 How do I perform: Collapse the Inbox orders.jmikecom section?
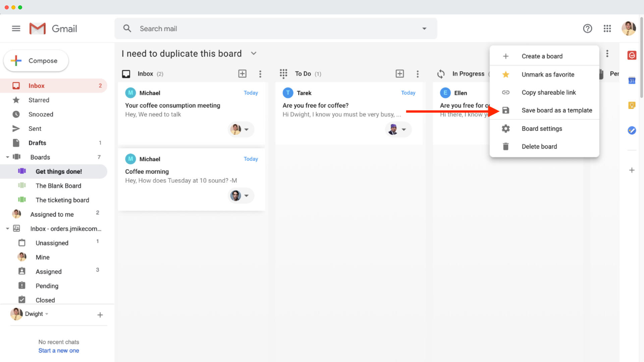coord(7,229)
